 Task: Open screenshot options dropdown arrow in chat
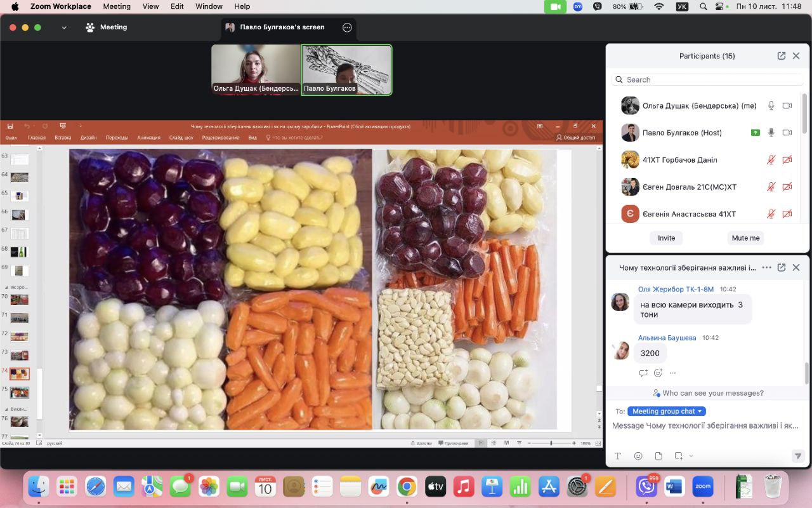pyautogui.click(x=691, y=456)
